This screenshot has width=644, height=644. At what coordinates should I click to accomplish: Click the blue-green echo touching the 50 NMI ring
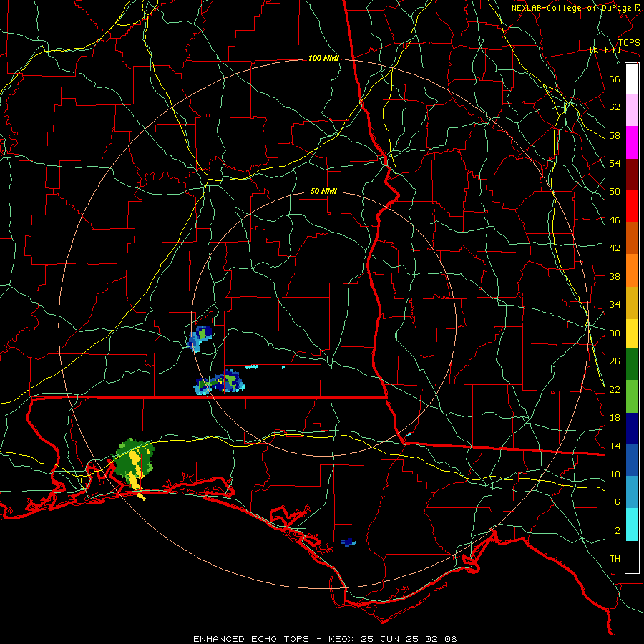(x=200, y=339)
